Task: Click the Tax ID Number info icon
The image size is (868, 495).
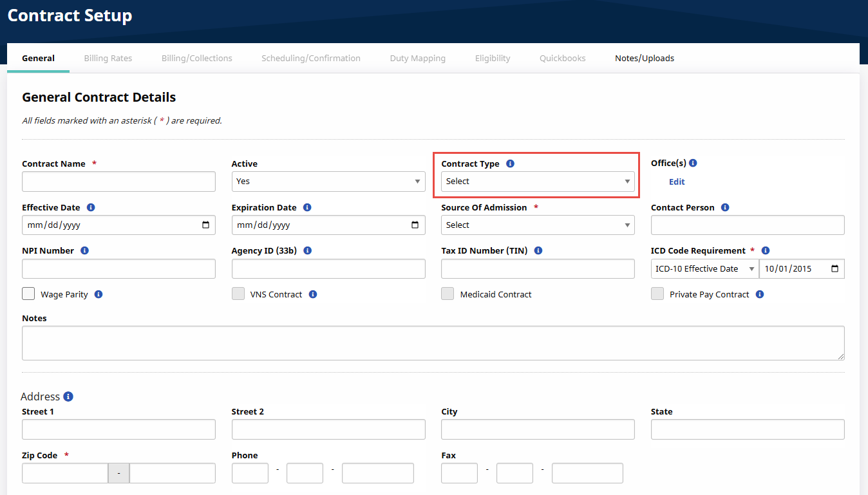Action: (538, 250)
